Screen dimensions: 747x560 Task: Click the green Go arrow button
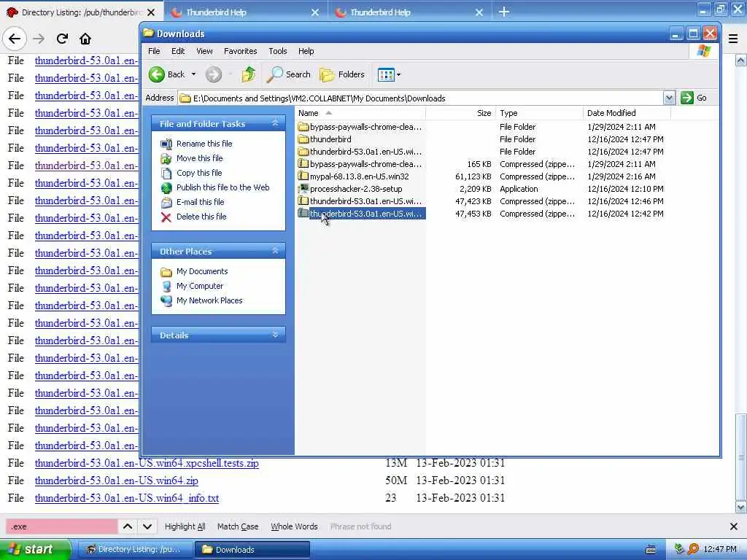pyautogui.click(x=687, y=98)
